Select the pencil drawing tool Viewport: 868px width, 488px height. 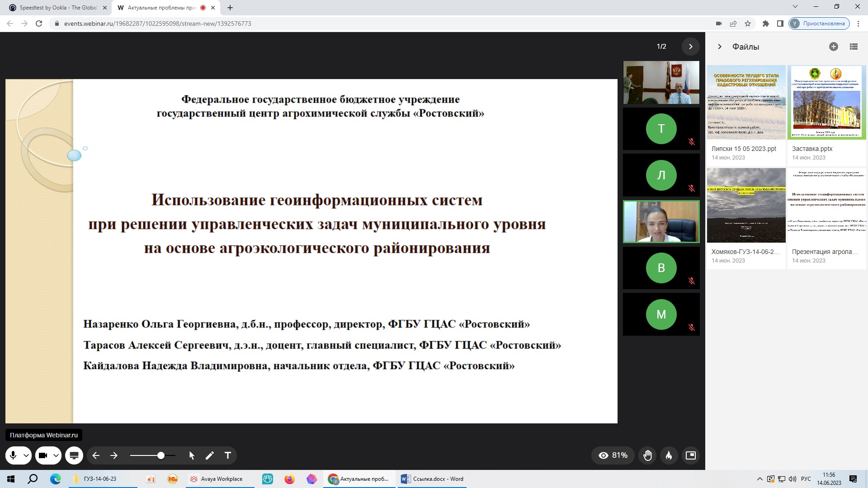pos(209,455)
